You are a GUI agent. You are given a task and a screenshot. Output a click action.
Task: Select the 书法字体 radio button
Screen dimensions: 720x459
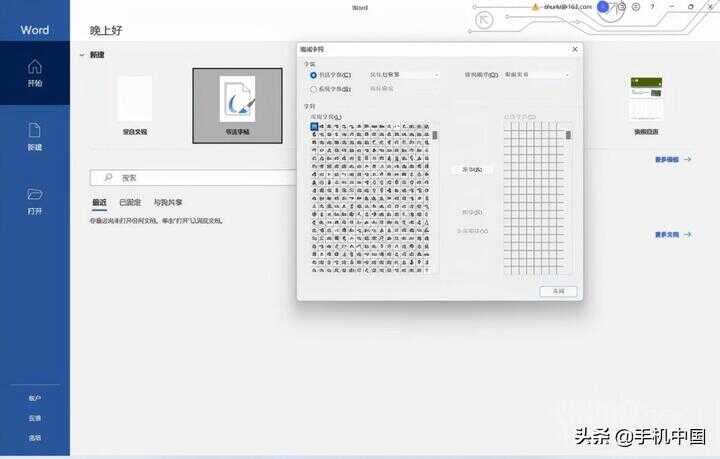[314, 75]
